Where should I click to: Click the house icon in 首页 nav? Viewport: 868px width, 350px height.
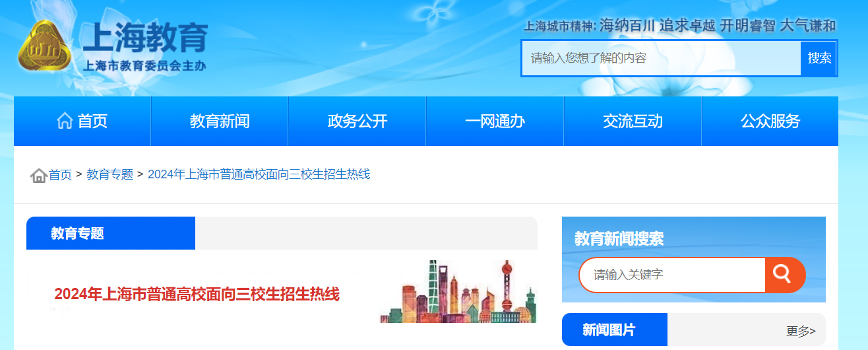(65, 121)
